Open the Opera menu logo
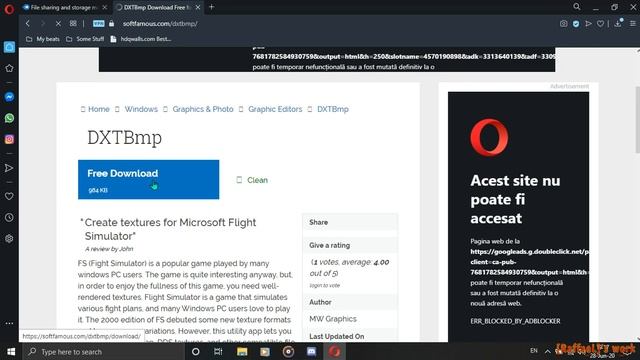 click(9, 9)
